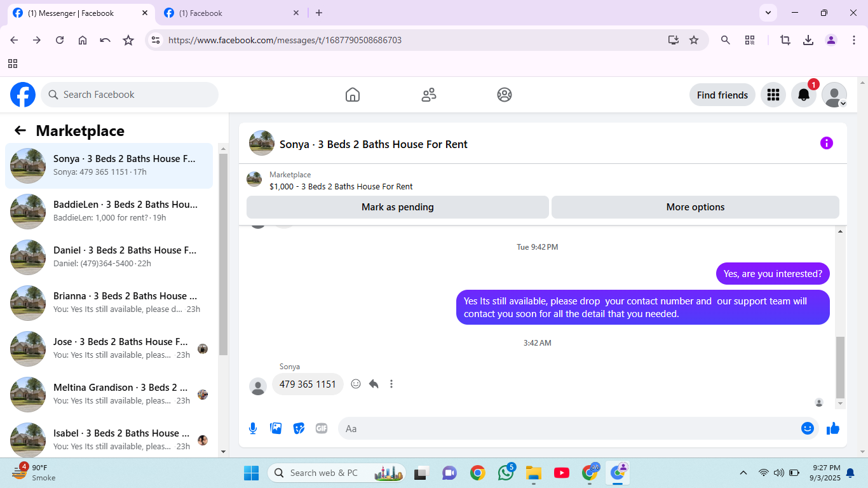Viewport: 868px width, 488px height.
Task: Reply to Sonya's phone number message
Action: point(374,384)
